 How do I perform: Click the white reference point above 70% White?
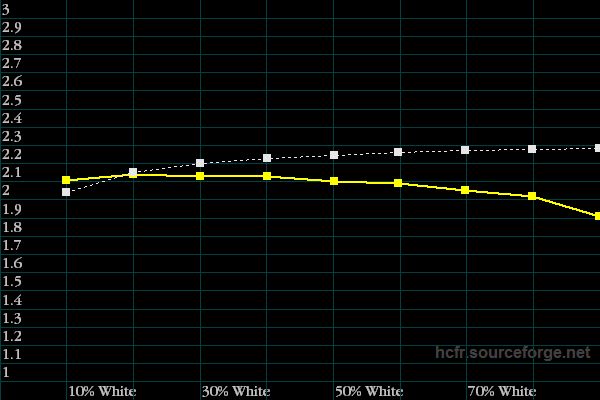465,150
